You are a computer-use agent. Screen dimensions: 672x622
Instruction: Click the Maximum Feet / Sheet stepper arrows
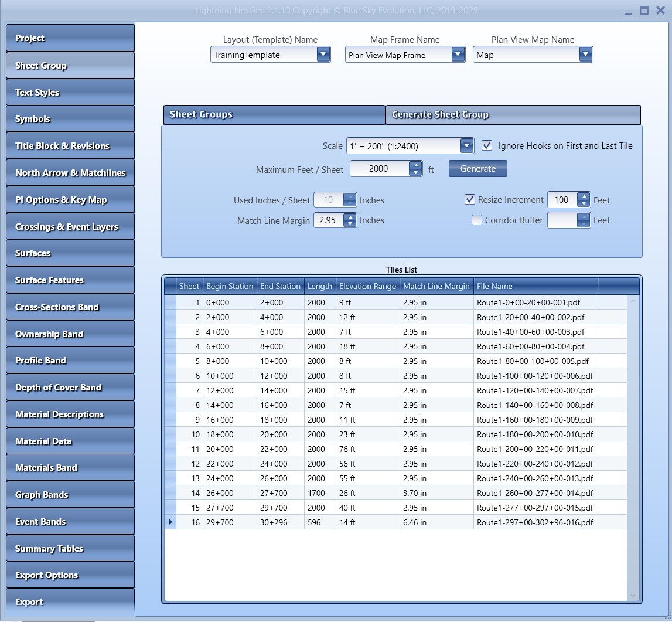click(x=415, y=169)
